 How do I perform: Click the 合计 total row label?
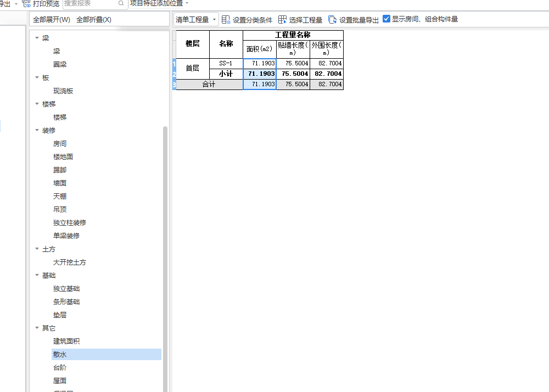pos(209,85)
